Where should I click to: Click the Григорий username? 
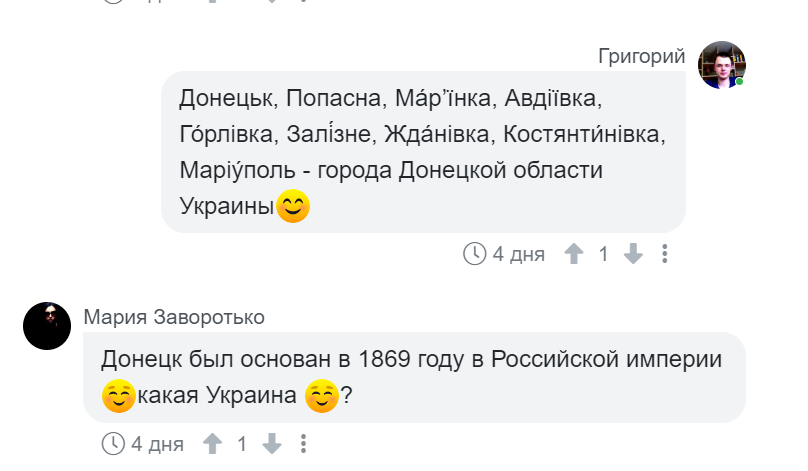(x=642, y=56)
